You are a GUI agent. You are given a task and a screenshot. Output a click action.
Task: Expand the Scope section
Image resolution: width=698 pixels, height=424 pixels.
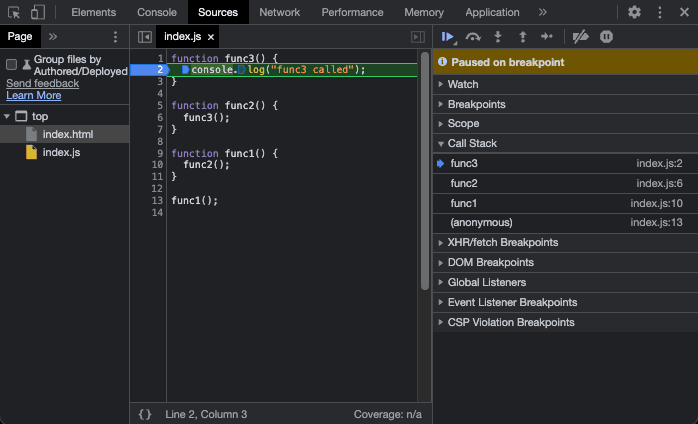click(x=565, y=123)
